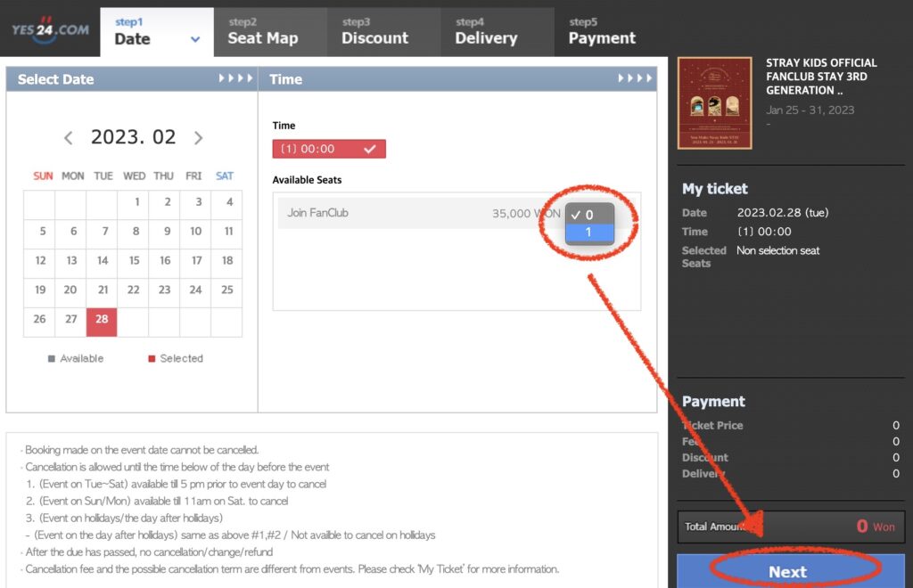The width and height of the screenshot is (913, 588).
Task: Open step2 Seat Map tab
Action: coord(262,31)
